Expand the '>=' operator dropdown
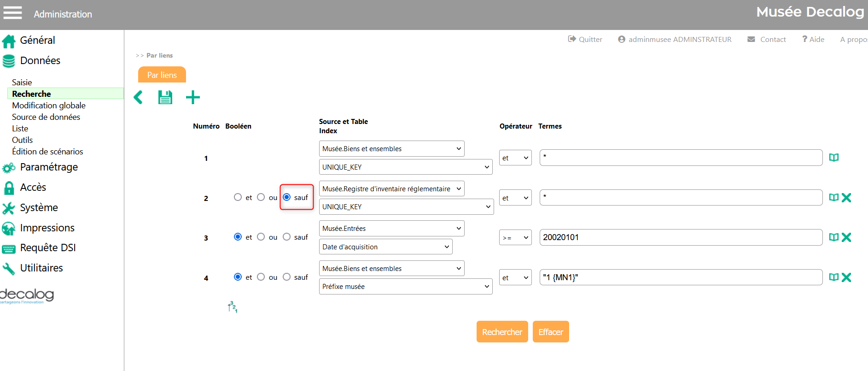The image size is (868, 371). click(x=515, y=237)
